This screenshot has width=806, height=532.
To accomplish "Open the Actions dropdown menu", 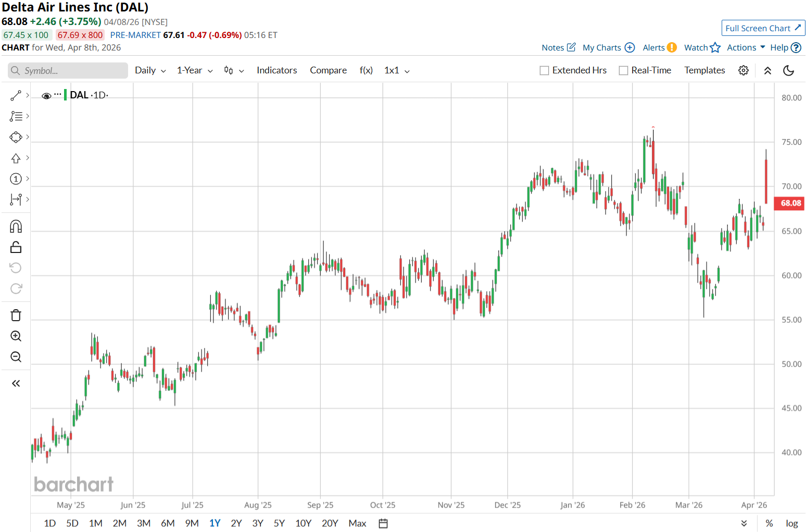I will tap(746, 47).
